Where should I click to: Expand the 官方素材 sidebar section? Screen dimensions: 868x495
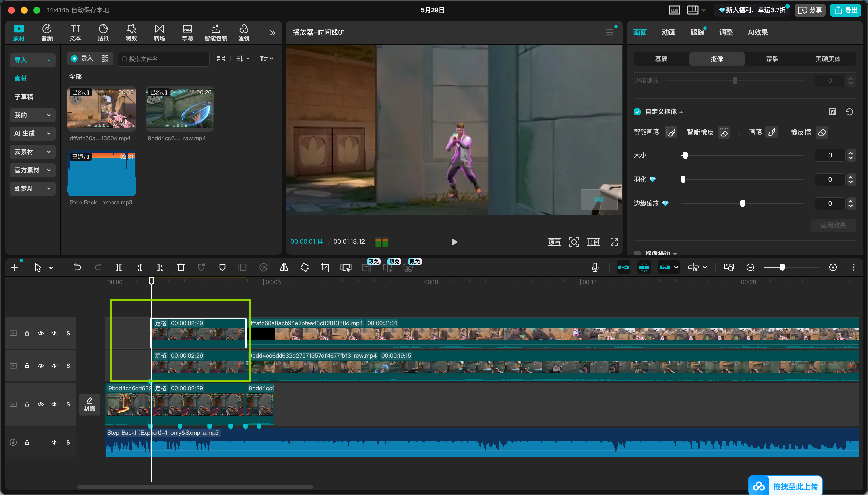point(32,170)
